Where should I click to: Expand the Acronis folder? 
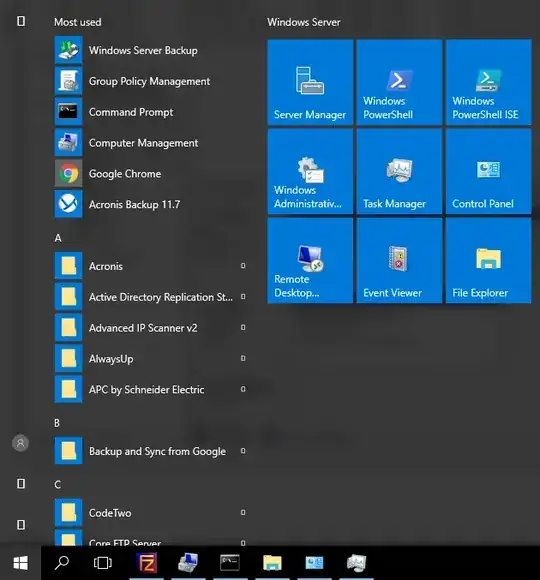click(x=150, y=266)
